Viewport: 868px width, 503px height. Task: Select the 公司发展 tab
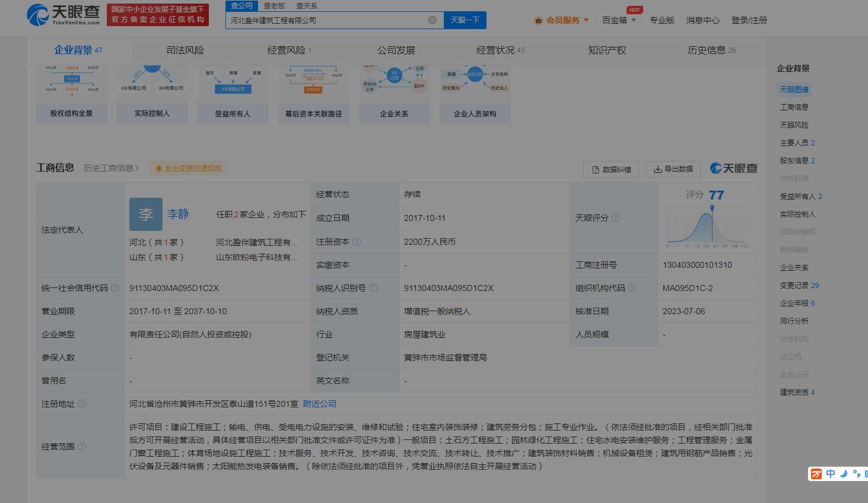396,50
